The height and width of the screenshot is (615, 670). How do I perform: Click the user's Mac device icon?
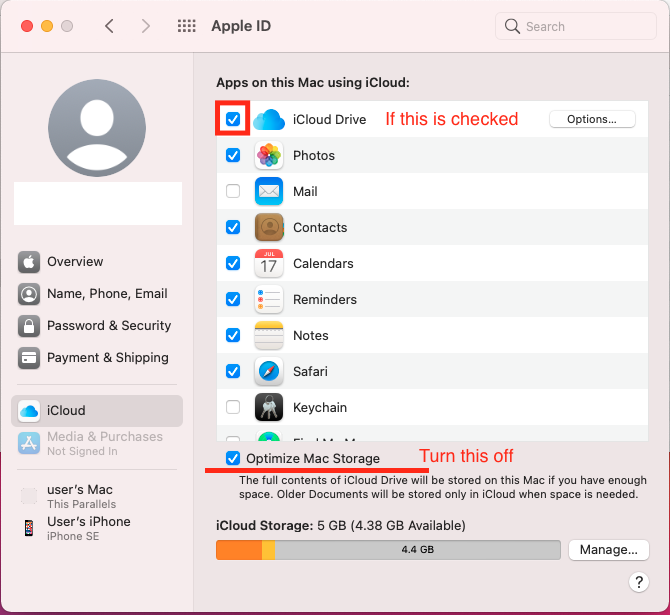[x=29, y=496]
